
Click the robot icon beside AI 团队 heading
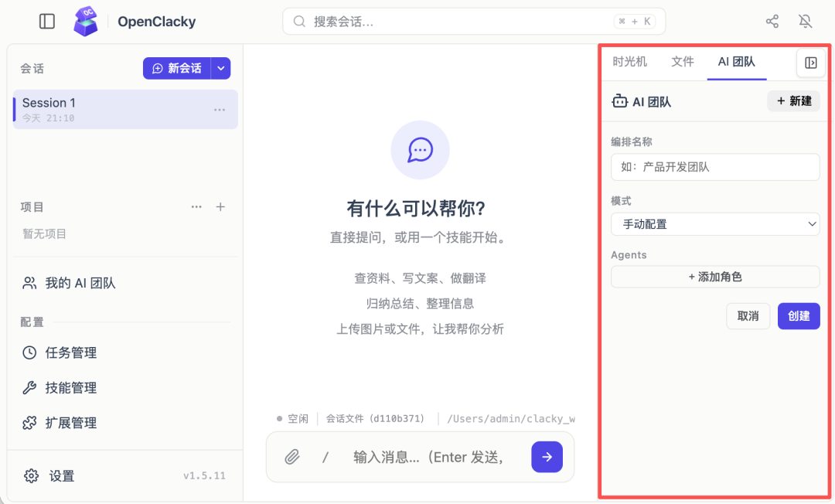coord(619,101)
